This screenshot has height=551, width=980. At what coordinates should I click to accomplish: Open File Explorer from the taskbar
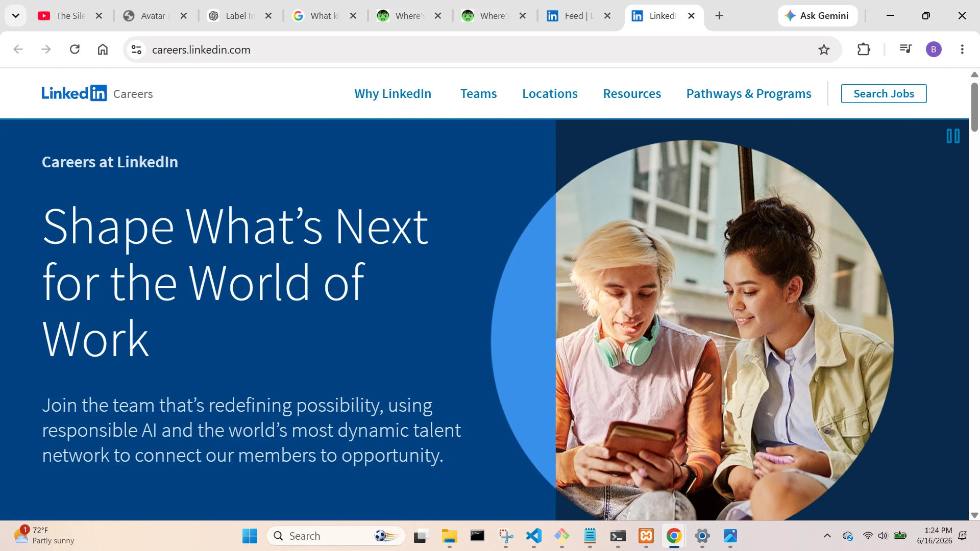coord(449,536)
